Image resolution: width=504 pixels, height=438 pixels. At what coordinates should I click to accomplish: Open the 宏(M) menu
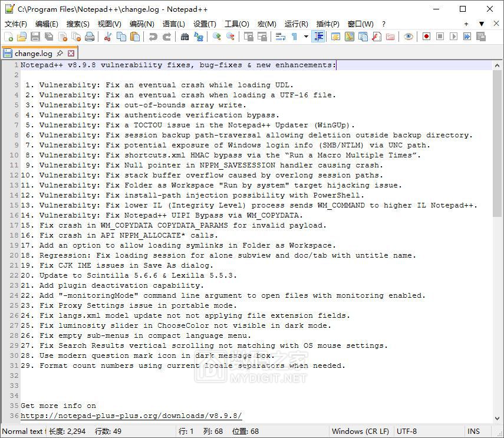[267, 24]
